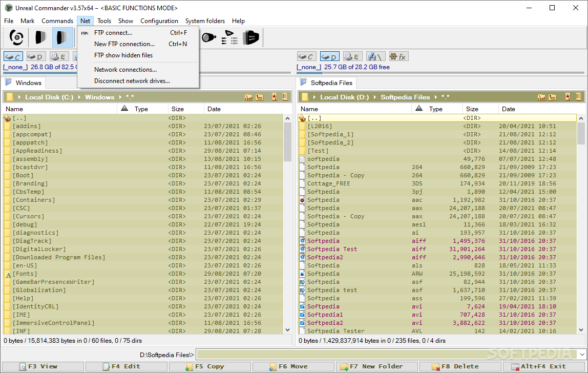
Task: Open favorites star icon in right panel
Action: pyautogui.click(x=568, y=97)
